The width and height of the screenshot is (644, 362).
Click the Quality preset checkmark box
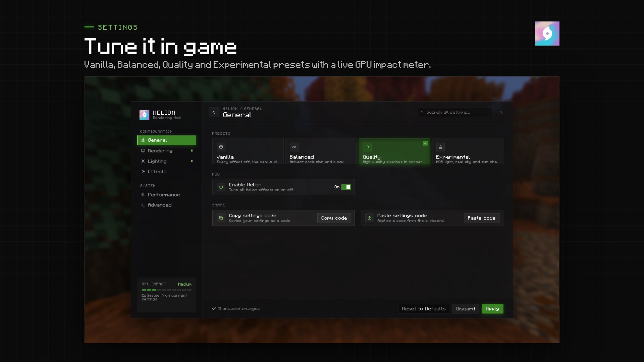click(x=425, y=143)
